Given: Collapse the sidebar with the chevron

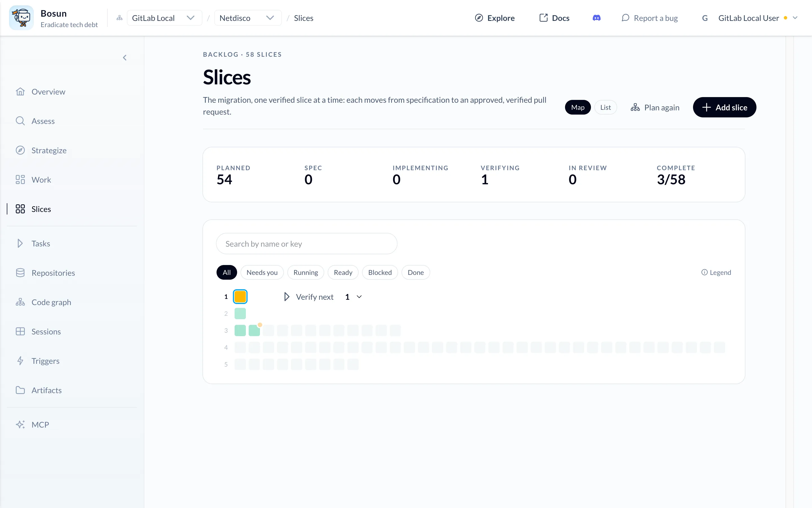Looking at the screenshot, I should pyautogui.click(x=125, y=58).
